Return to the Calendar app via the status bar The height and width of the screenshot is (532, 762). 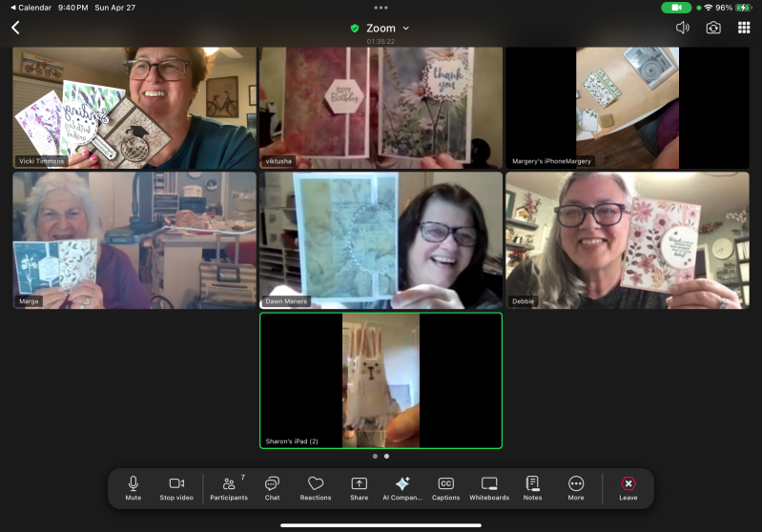pyautogui.click(x=31, y=8)
